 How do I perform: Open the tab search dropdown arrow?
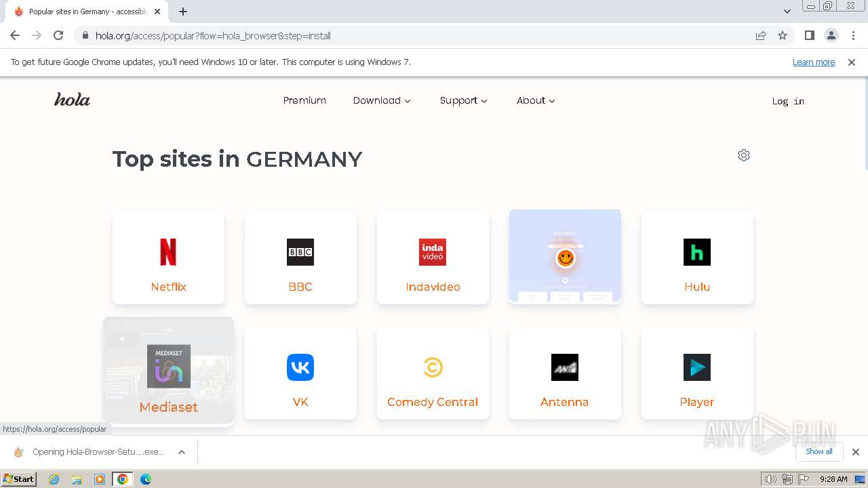787,12
